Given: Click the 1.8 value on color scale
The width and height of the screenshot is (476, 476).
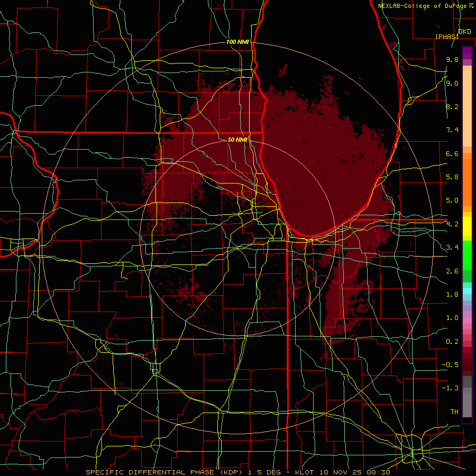Looking at the screenshot, I should click(x=452, y=295).
